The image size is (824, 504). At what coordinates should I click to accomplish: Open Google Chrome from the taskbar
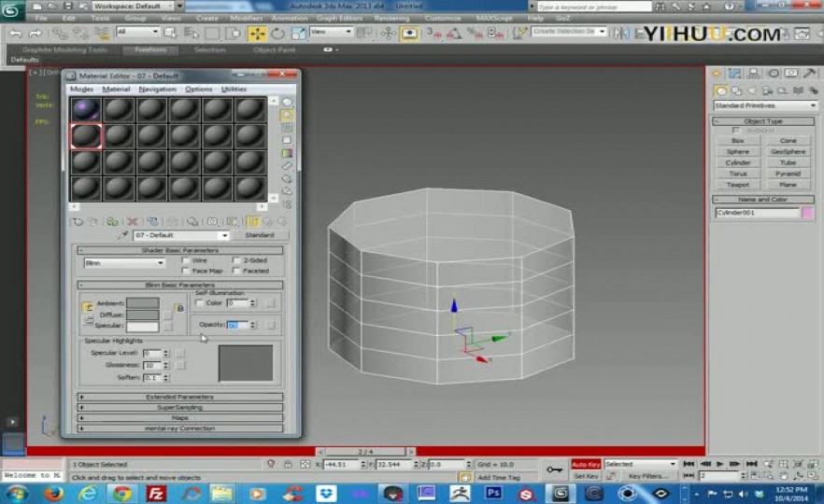click(122, 494)
